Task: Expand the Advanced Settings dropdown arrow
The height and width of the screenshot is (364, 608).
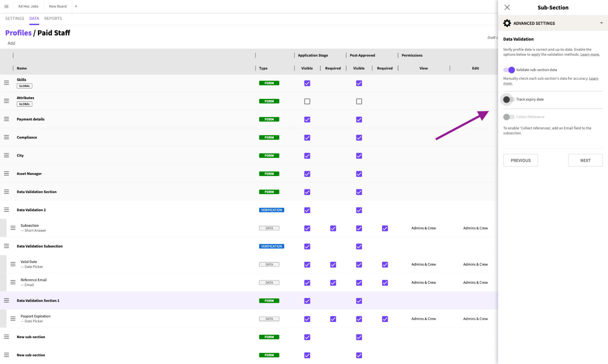Action: [x=601, y=23]
